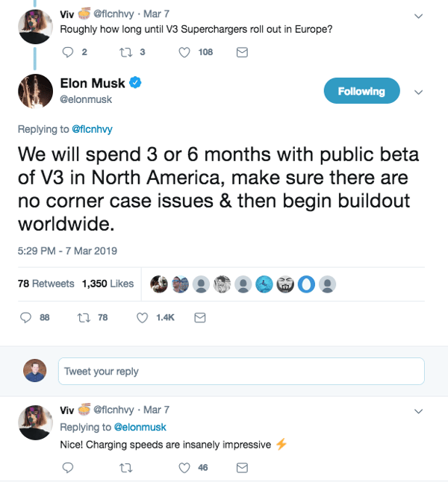The height and width of the screenshot is (488, 448).
Task: Retweet Viv's question about V3 Superchargers
Action: 125,52
